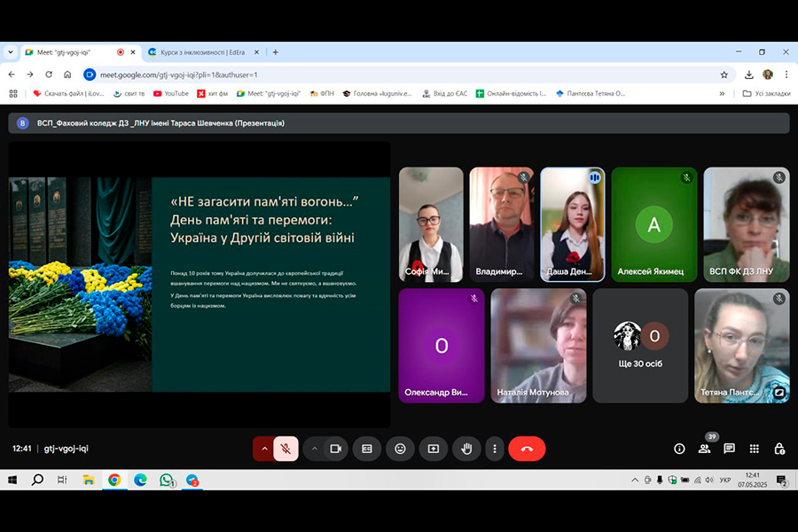Open more options three-dot menu in Meet
The image size is (798, 532).
(494, 449)
